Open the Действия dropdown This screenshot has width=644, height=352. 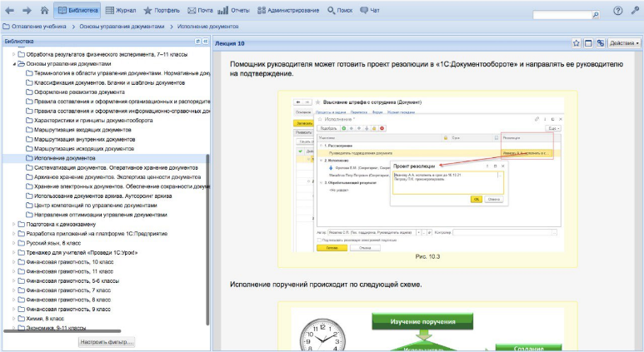pyautogui.click(x=624, y=43)
